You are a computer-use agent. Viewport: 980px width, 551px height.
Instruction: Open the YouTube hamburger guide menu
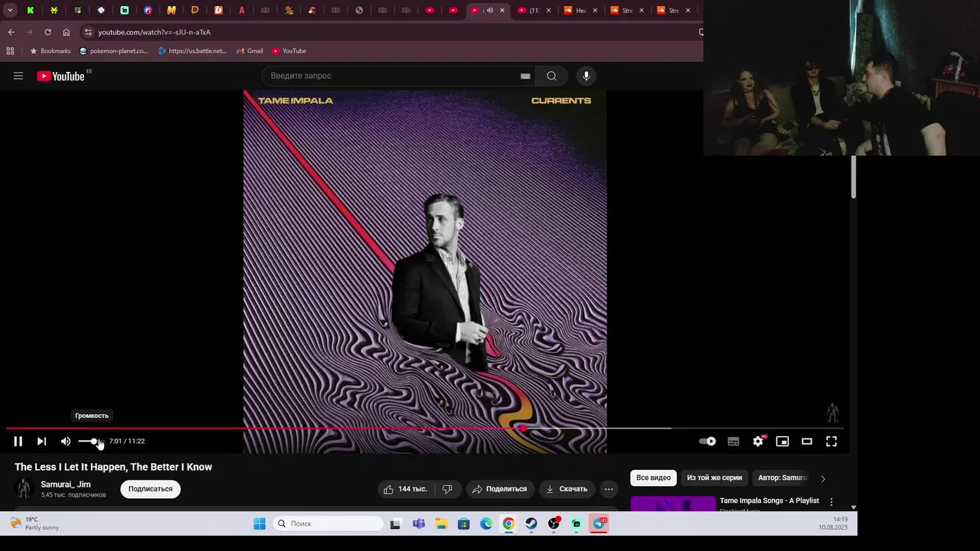[x=18, y=76]
